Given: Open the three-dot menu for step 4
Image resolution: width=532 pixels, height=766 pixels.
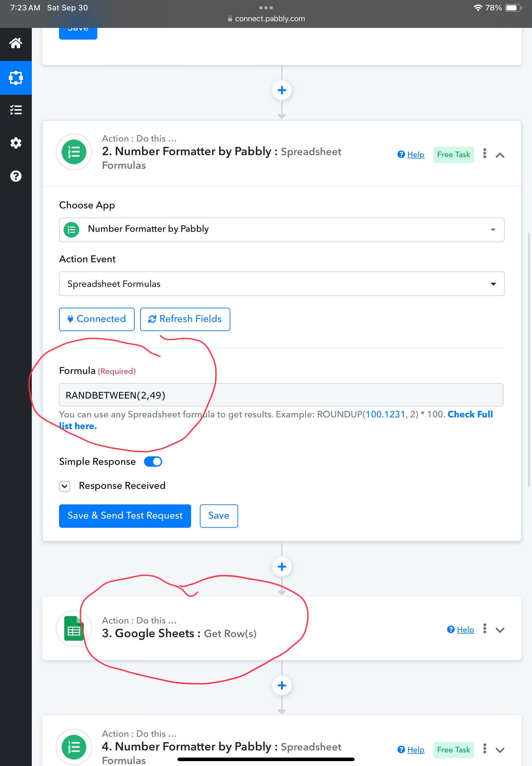Looking at the screenshot, I should pyautogui.click(x=484, y=748).
